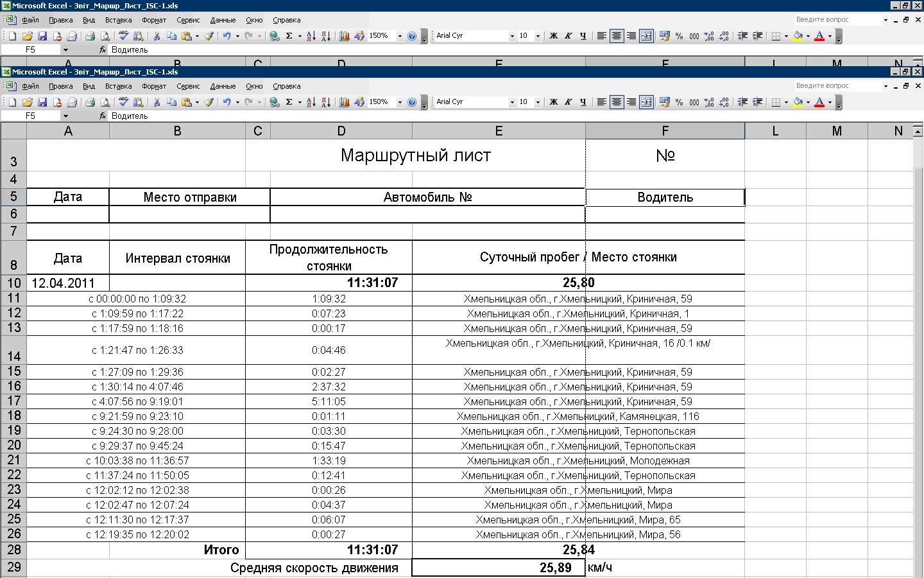
Task: Undo last action in front Excel window
Action: tap(227, 102)
